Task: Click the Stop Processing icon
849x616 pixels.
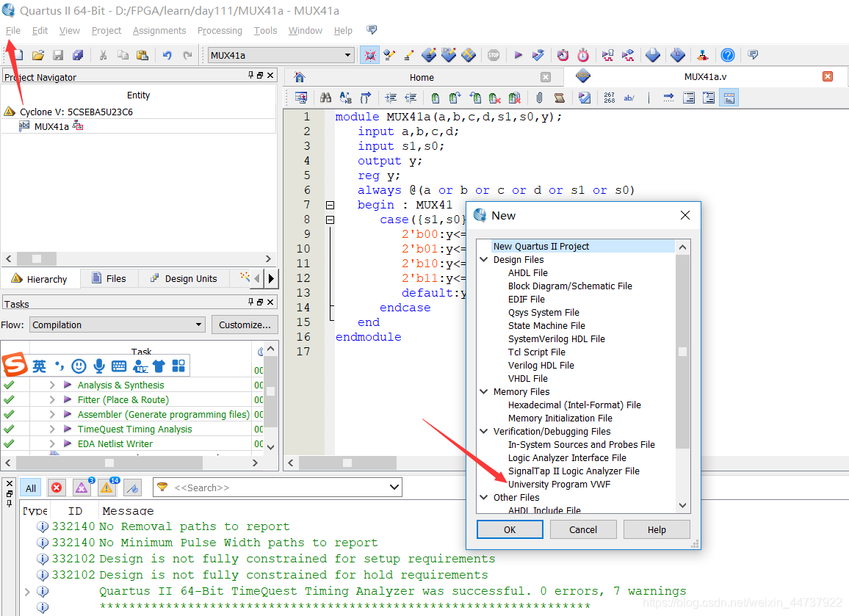Action: tap(494, 55)
